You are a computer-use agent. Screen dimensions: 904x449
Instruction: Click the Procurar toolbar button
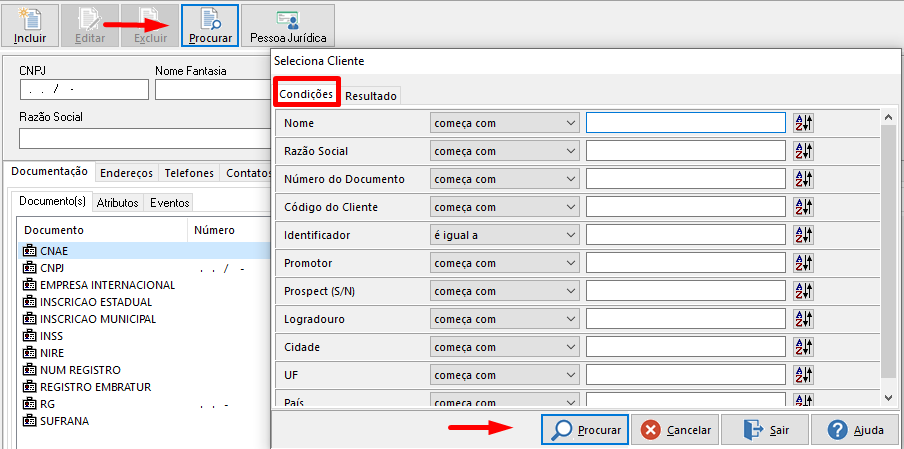[x=210, y=25]
